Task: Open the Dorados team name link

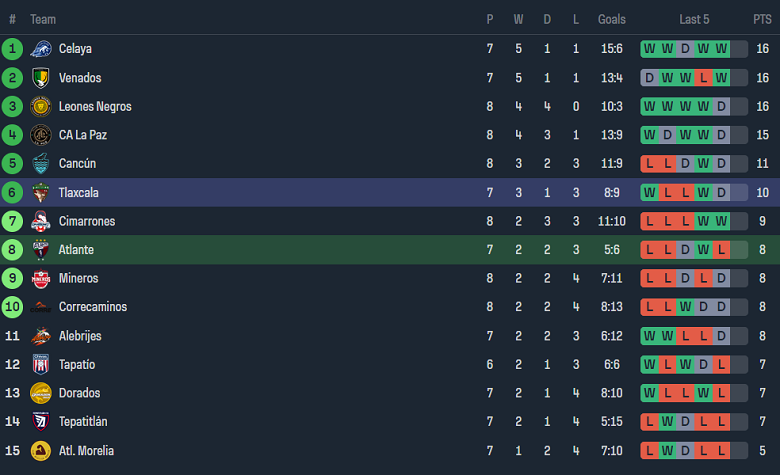Action: (x=79, y=393)
